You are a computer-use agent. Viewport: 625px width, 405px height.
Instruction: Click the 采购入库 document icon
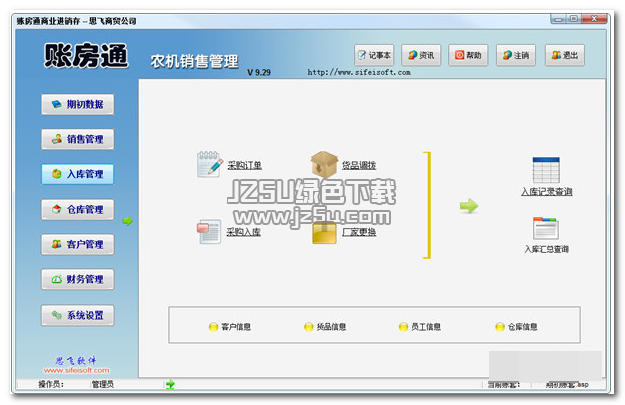209,231
